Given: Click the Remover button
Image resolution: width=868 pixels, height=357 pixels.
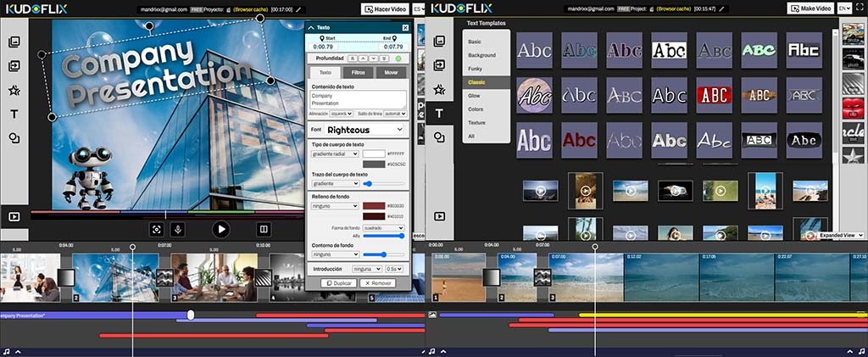Looking at the screenshot, I should [377, 283].
